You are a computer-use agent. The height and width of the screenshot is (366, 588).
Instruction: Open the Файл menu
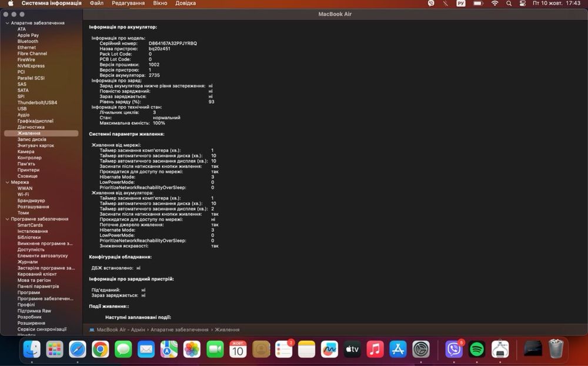(x=96, y=4)
